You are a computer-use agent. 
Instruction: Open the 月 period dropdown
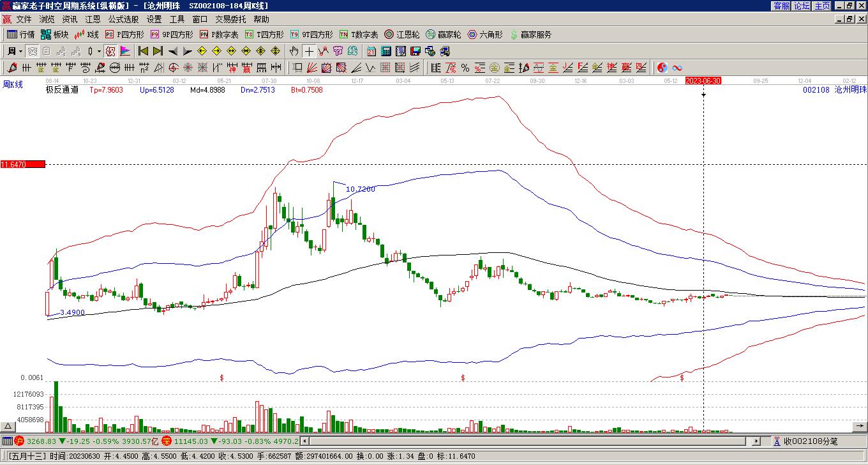coord(15,51)
